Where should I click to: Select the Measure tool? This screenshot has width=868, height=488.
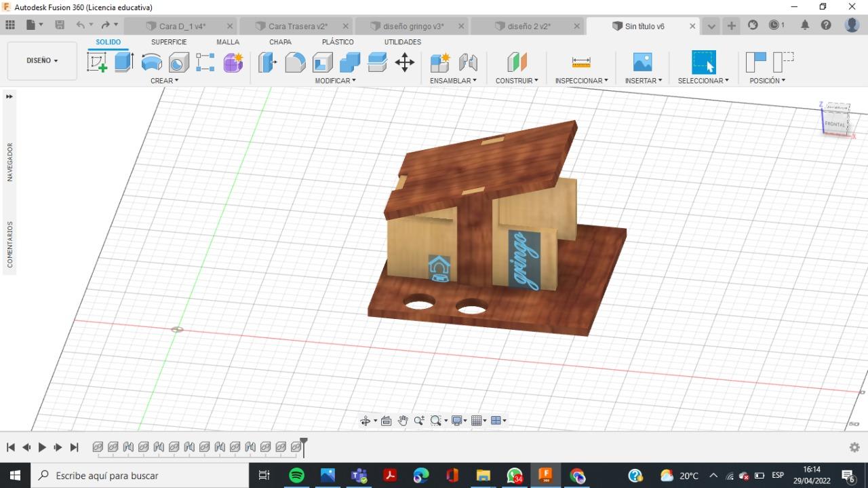(x=581, y=62)
